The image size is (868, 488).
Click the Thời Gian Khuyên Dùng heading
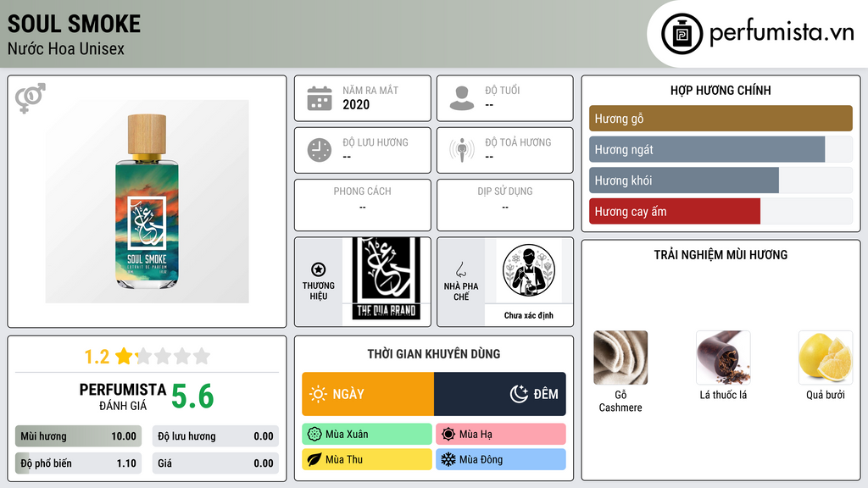[434, 354]
